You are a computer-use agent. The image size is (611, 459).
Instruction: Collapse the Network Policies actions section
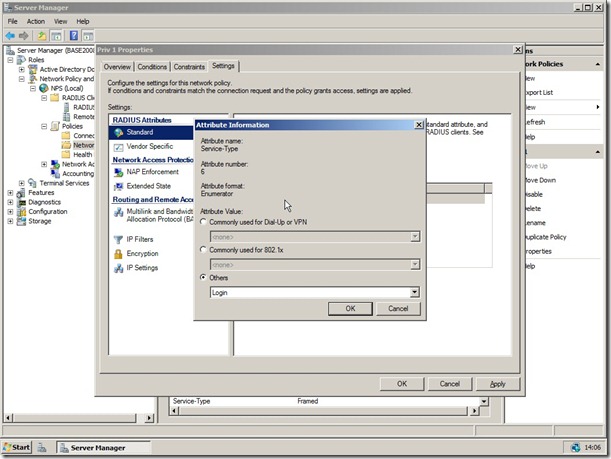pyautogui.click(x=598, y=64)
